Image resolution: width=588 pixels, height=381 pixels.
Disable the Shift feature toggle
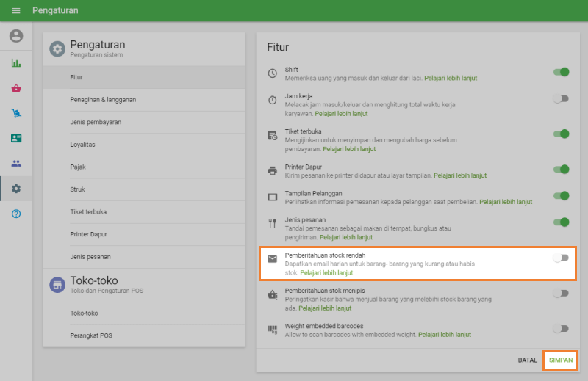(562, 72)
